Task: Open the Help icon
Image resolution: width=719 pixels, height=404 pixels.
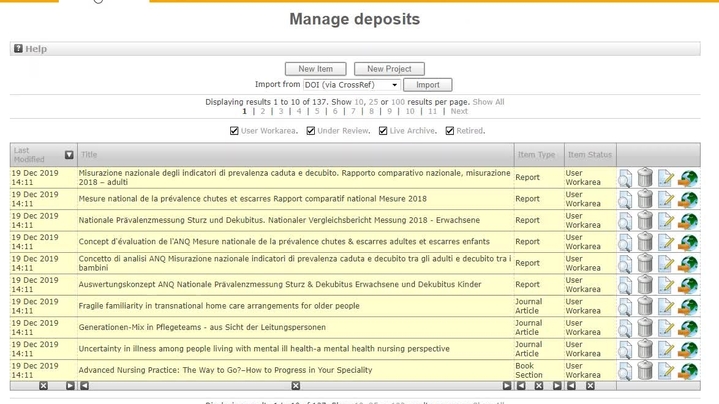Action: 18,49
